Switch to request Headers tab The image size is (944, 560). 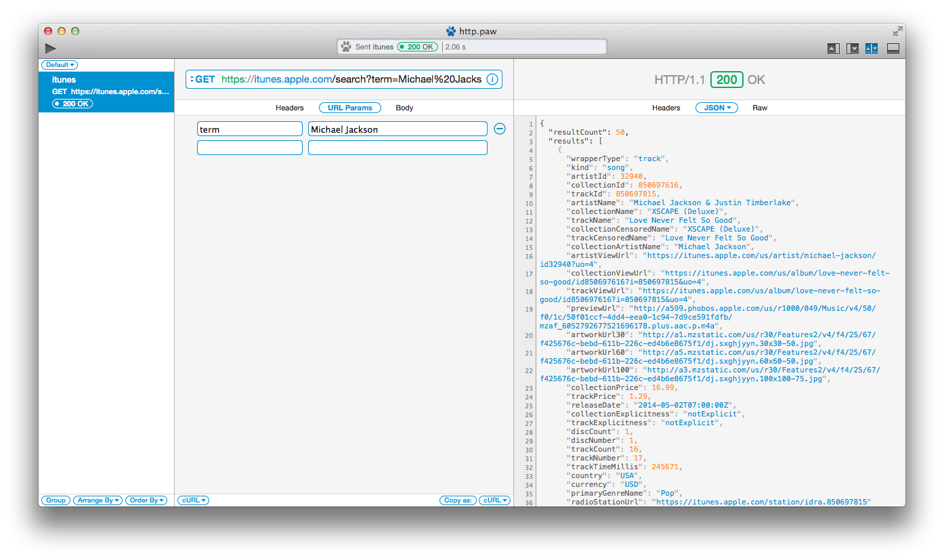290,108
